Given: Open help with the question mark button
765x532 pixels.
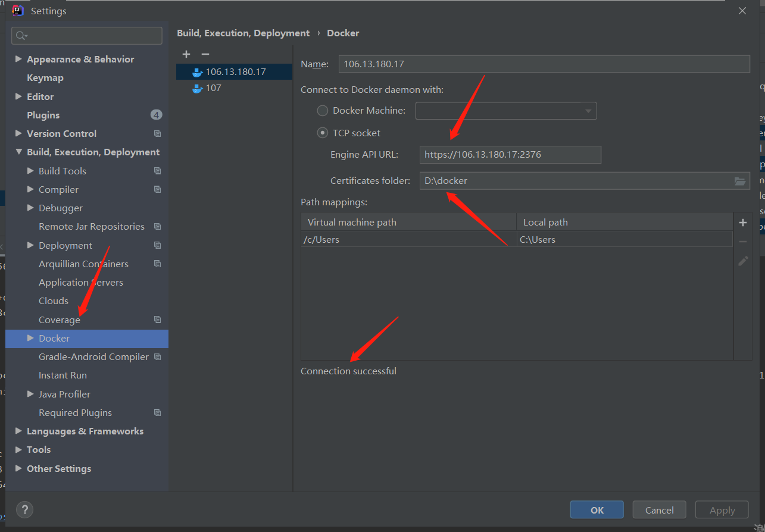Looking at the screenshot, I should pyautogui.click(x=24, y=509).
